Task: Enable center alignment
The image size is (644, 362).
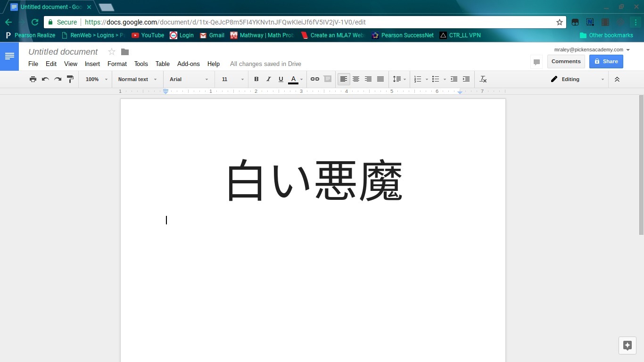Action: pos(356,79)
